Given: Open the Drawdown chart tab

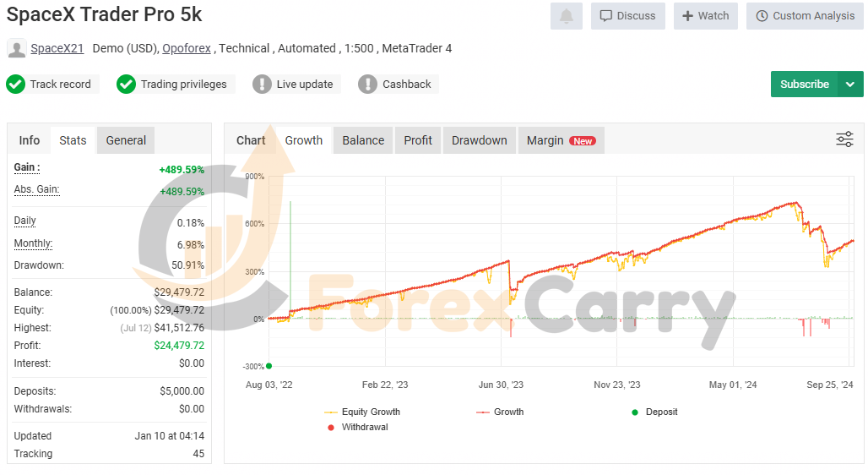Looking at the screenshot, I should (x=480, y=141).
